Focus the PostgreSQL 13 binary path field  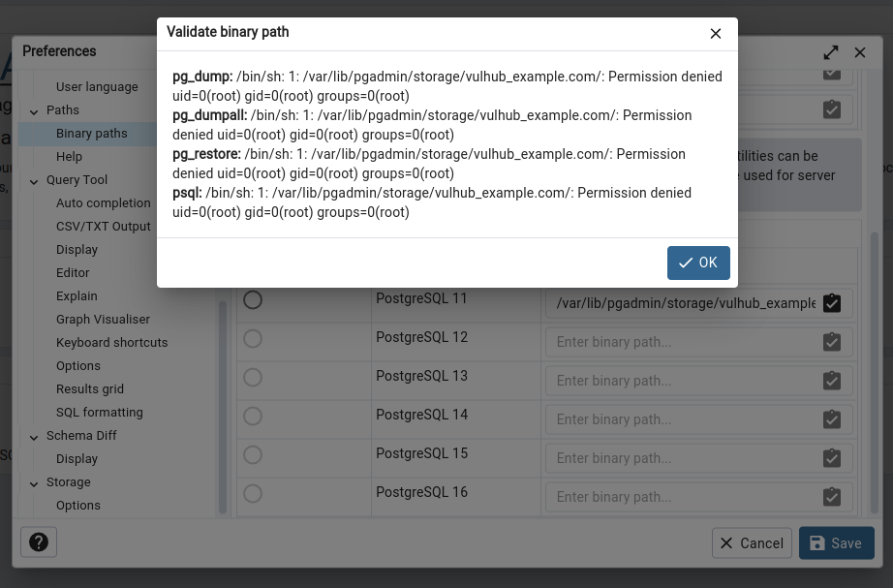pos(686,381)
